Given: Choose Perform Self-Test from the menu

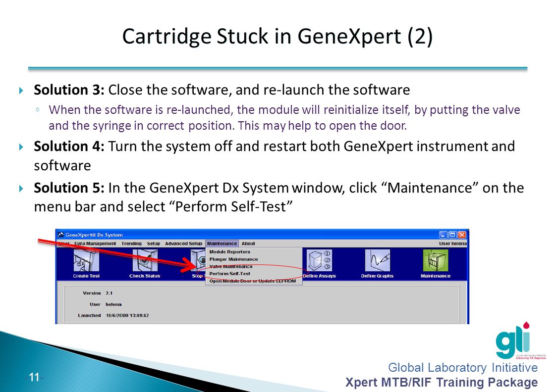Looking at the screenshot, I should (x=230, y=274).
